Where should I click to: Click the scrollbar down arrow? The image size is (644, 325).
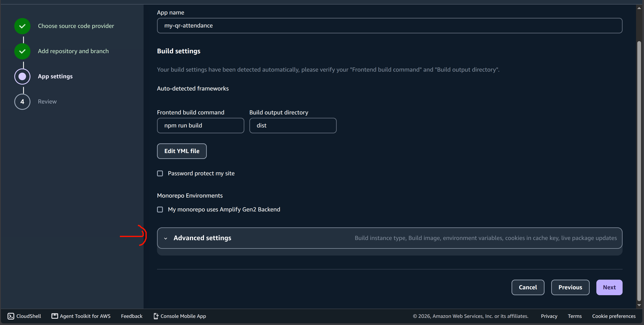click(x=639, y=305)
